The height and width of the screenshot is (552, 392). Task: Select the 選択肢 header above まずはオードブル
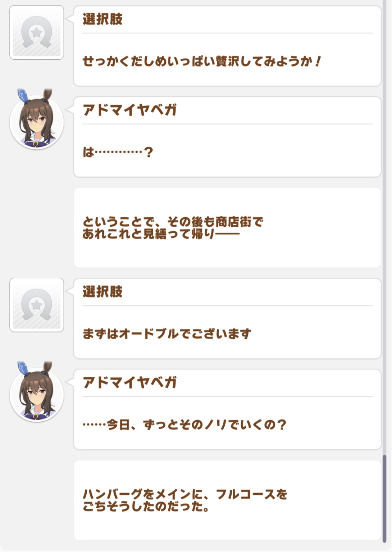(102, 292)
